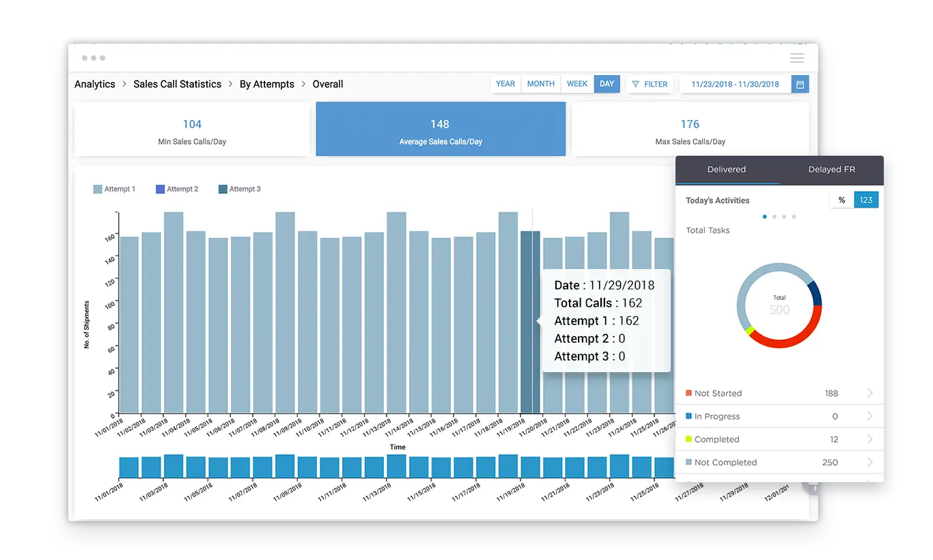
Task: Expand the Not Completed row chevron
Action: pyautogui.click(x=870, y=462)
